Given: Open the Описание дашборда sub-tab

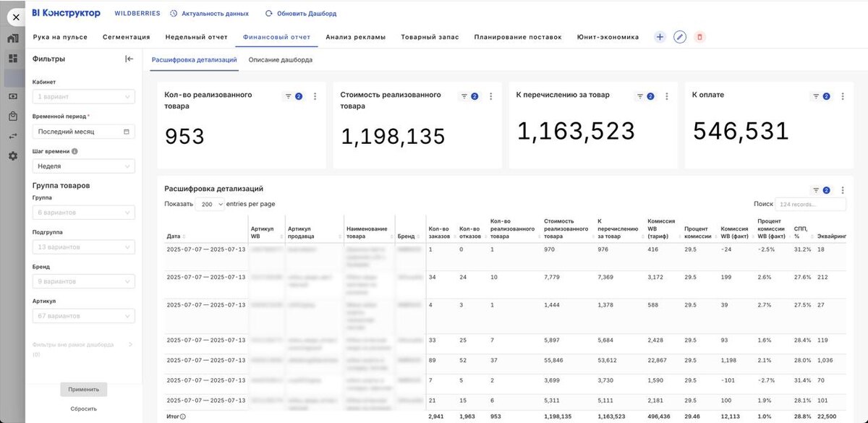Looking at the screenshot, I should 281,60.
